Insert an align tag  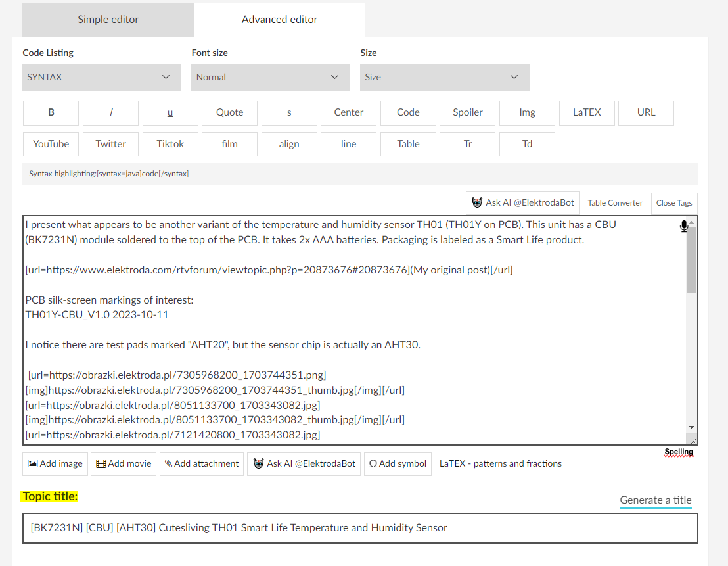click(289, 144)
